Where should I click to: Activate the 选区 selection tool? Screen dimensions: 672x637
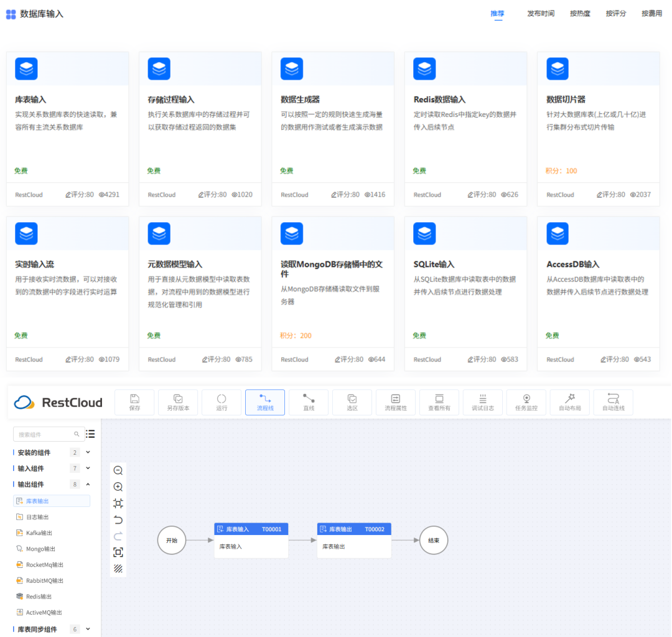(352, 402)
